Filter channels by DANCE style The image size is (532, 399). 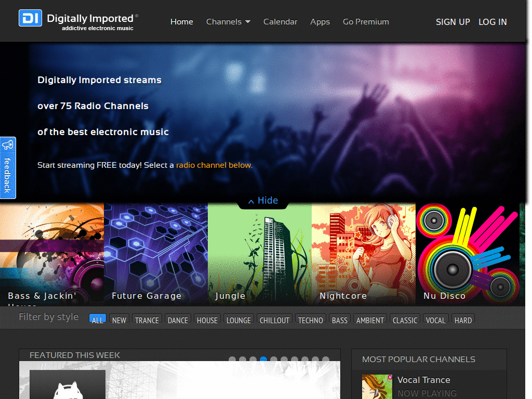[178, 320]
